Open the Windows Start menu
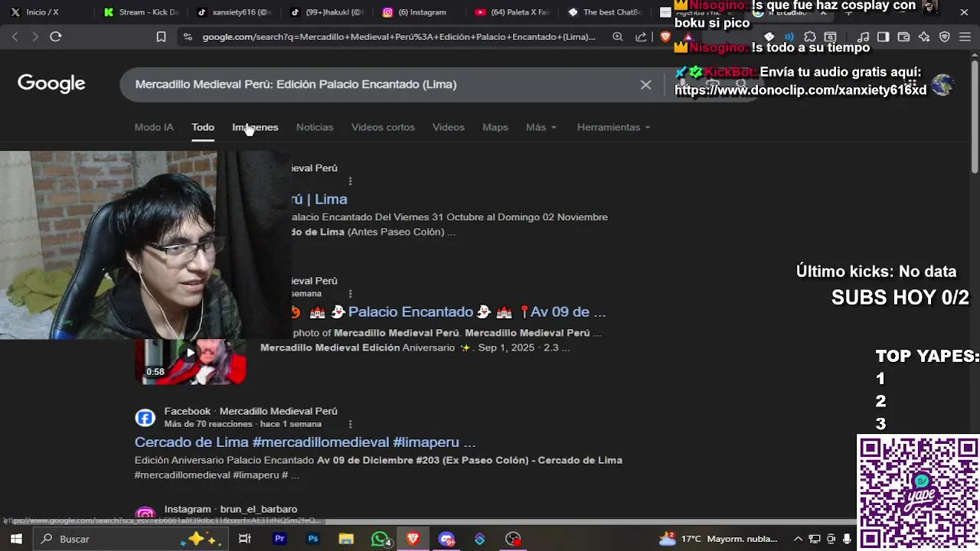This screenshot has height=551, width=980. pos(15,539)
